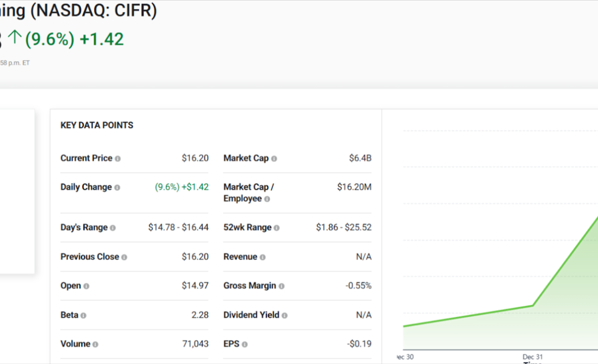Click Open value $14.97

click(x=195, y=286)
